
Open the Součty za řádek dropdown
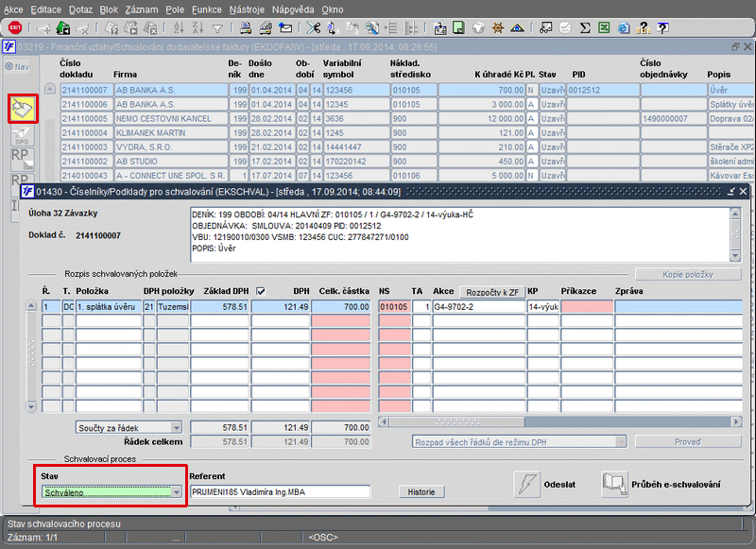pyautogui.click(x=129, y=427)
